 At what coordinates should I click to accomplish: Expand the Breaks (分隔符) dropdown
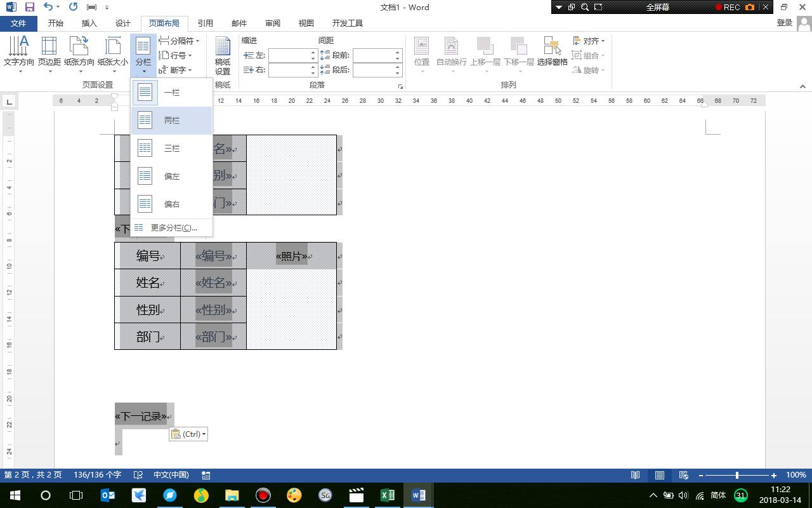coord(180,41)
